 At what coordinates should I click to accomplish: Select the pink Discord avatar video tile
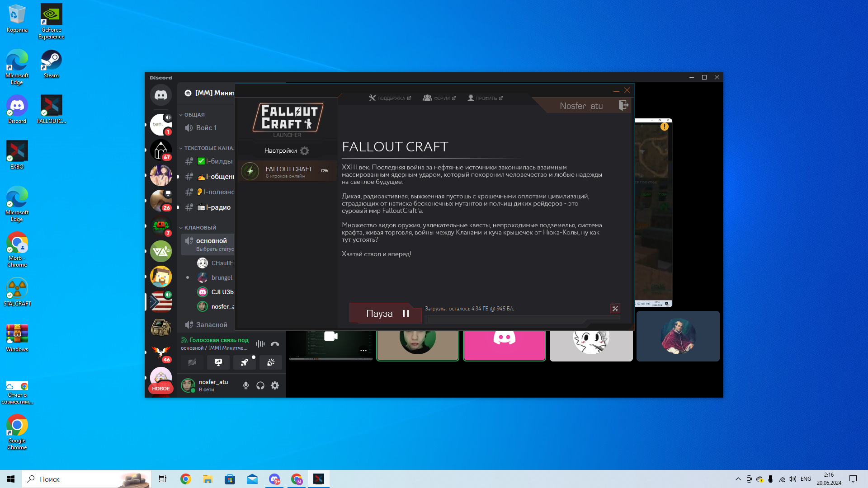coord(505,346)
